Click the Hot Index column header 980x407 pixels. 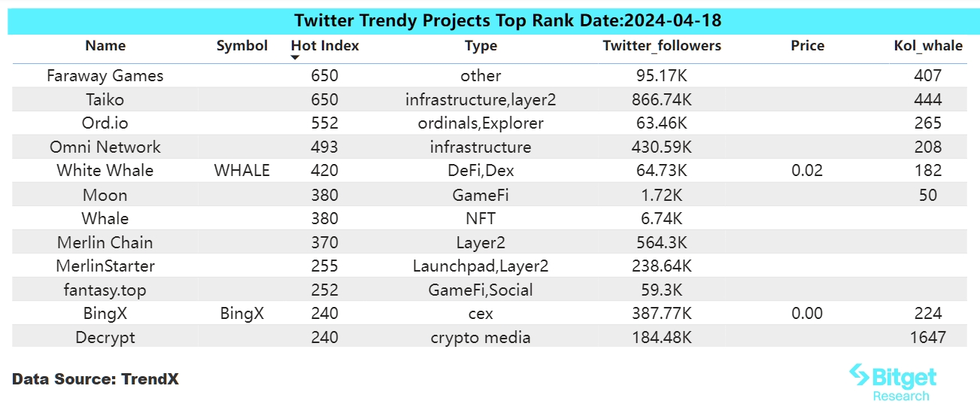click(325, 46)
